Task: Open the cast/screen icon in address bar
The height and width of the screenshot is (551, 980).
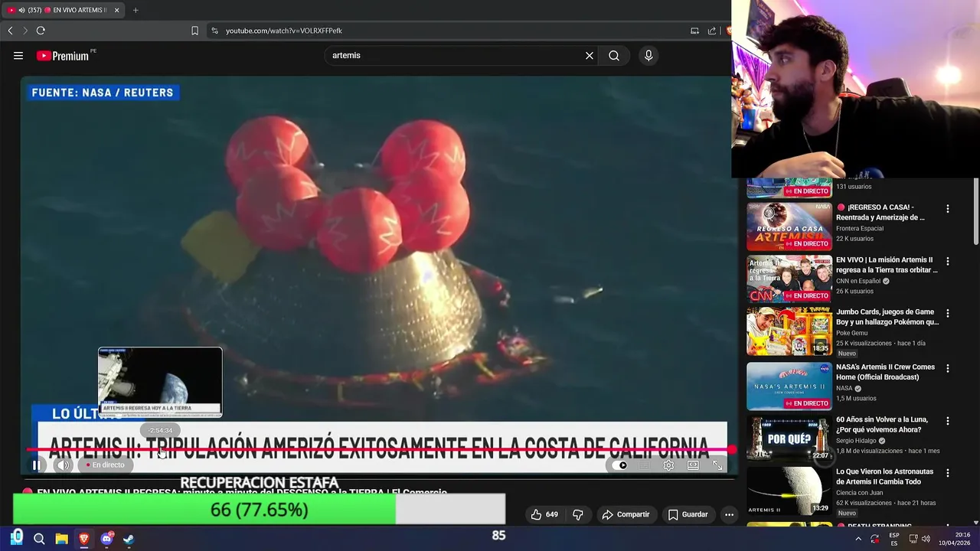Action: coord(694,31)
